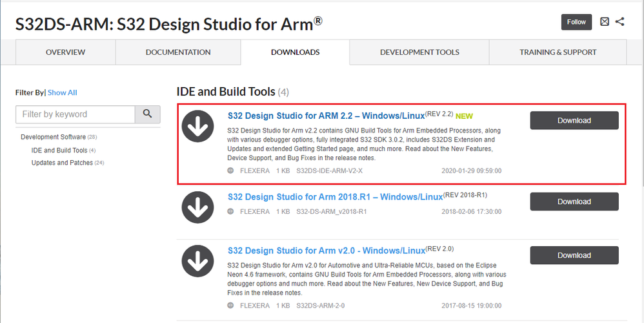Click the S32DS-ARM-2-0 file name

point(320,306)
